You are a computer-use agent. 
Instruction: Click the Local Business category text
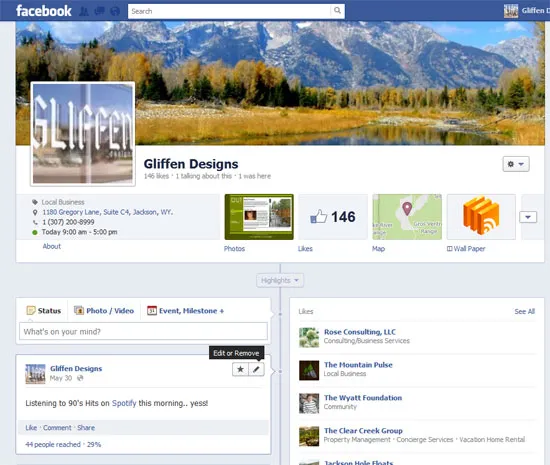63,202
